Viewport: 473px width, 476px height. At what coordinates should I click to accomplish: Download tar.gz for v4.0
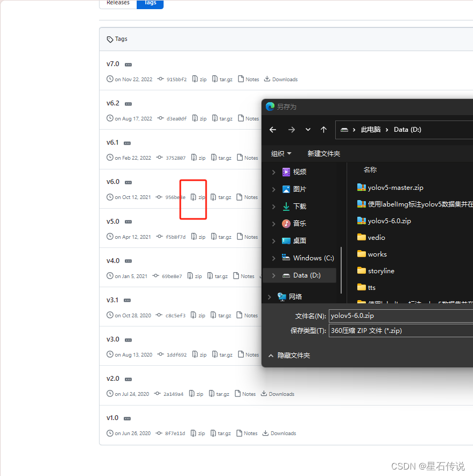(217, 276)
